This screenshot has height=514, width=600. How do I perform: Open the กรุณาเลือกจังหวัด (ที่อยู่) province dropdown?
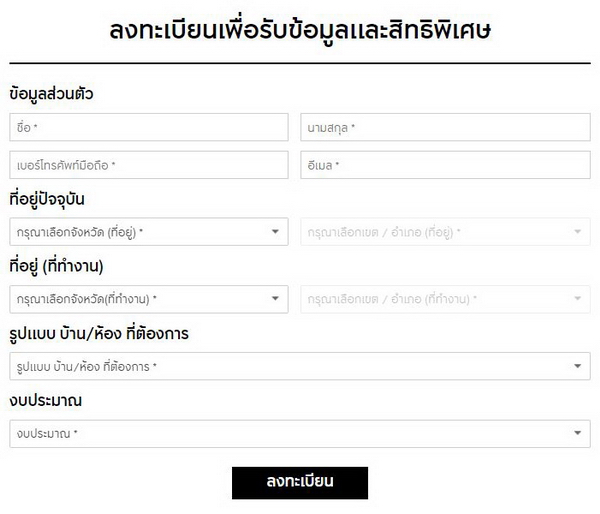pos(140,232)
